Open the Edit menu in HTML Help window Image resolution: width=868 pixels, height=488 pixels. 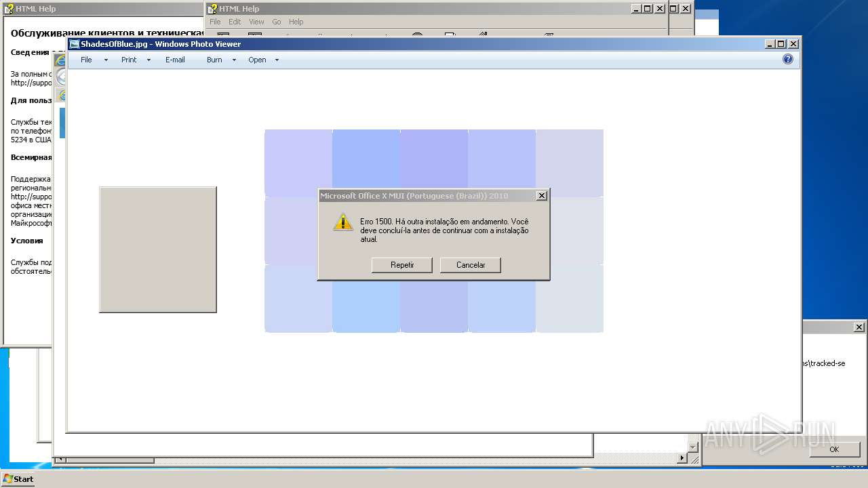point(235,22)
